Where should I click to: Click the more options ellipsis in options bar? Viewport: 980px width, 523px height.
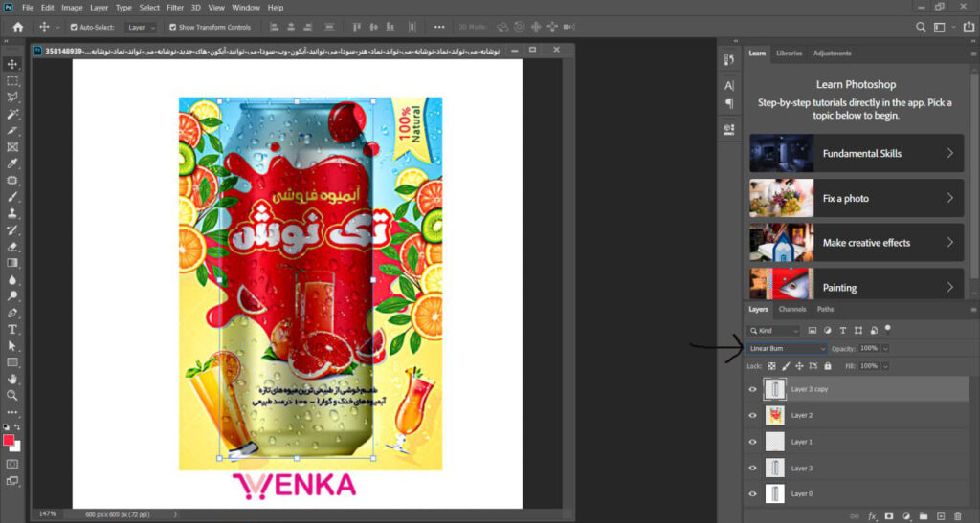[439, 27]
